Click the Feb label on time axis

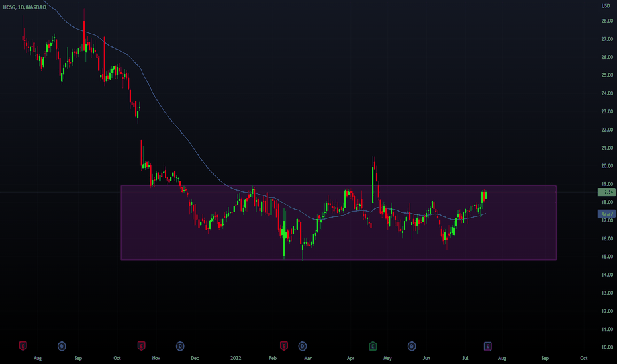coord(273,358)
